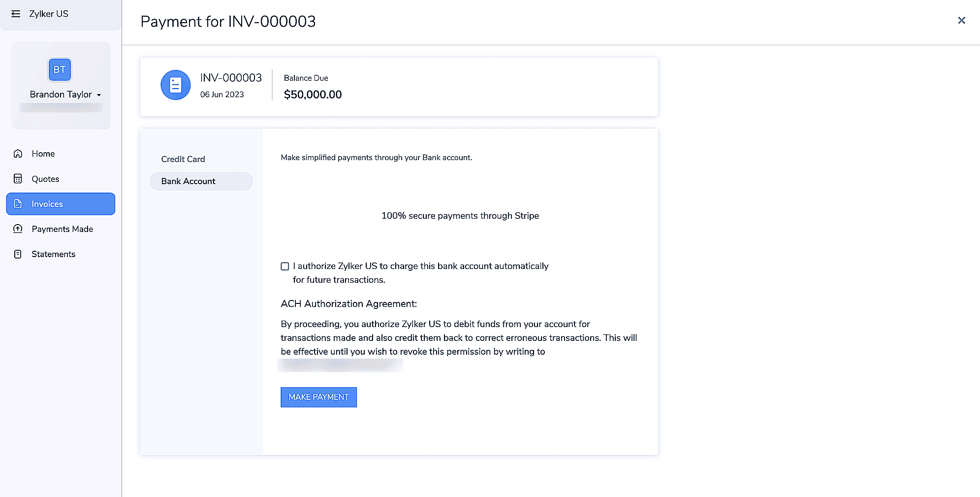Click the Statements icon in sidebar
980x497 pixels.
point(18,254)
